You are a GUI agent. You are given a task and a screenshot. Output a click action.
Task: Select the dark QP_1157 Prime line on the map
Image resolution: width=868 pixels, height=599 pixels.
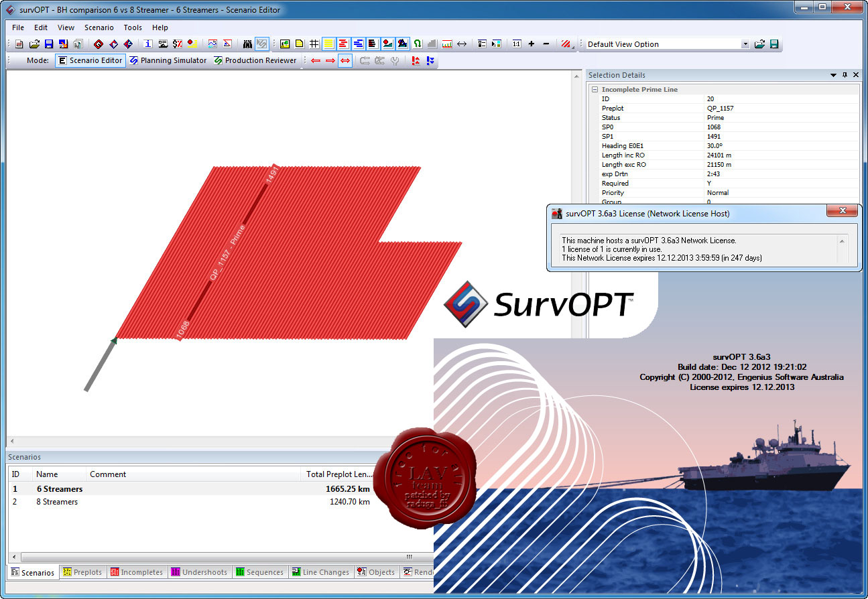226,251
